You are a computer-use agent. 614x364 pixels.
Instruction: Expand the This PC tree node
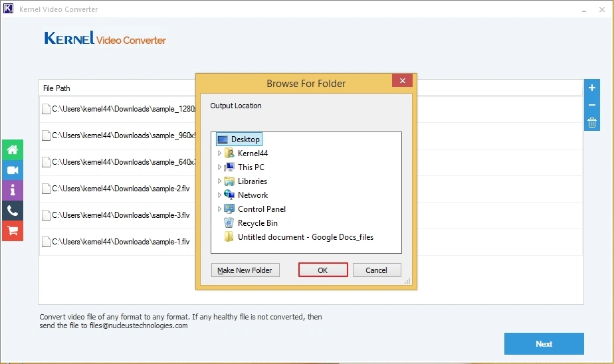[x=219, y=167]
